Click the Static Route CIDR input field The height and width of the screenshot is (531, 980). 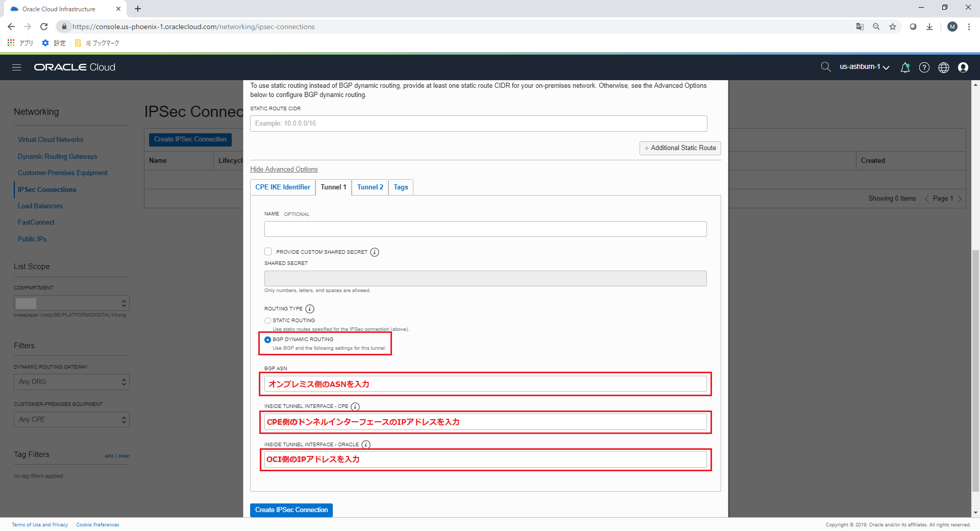479,124
